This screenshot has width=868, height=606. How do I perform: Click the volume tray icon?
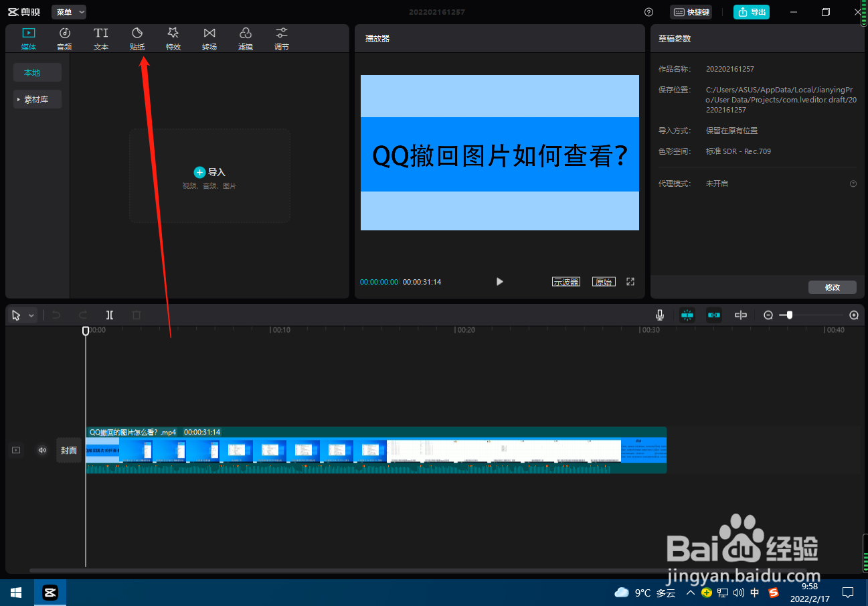[739, 593]
